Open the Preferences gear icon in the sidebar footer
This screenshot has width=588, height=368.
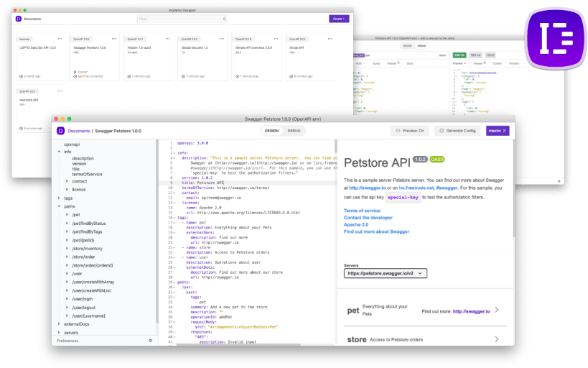coord(150,341)
